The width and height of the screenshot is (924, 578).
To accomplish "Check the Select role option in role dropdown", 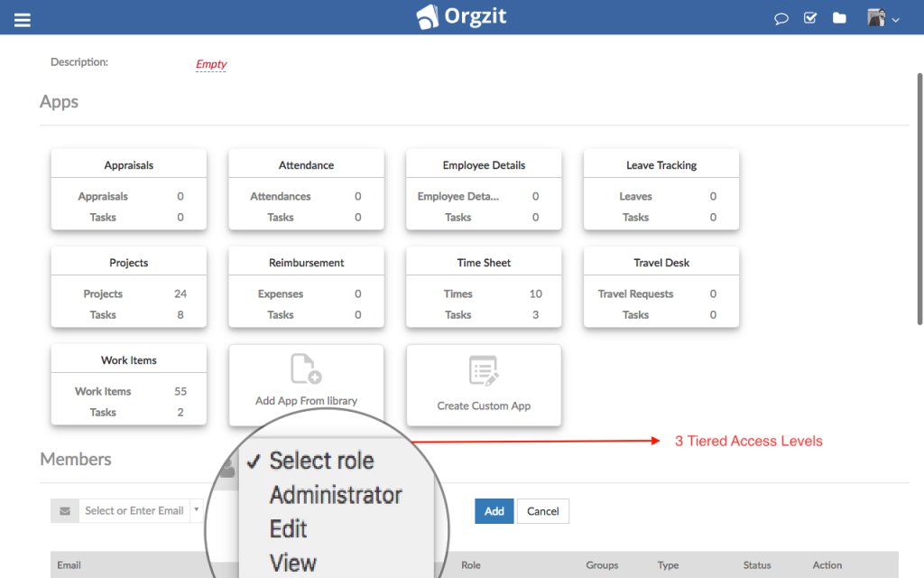I will tap(321, 461).
